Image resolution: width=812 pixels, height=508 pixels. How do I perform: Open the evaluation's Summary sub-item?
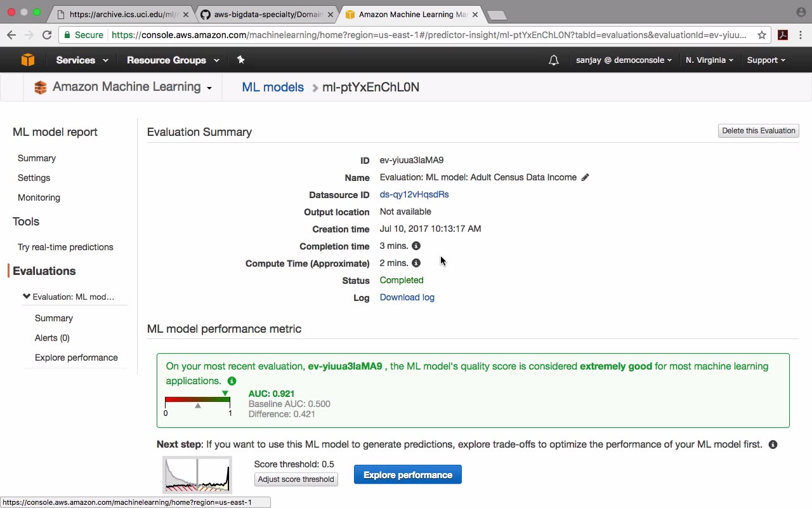pos(54,318)
